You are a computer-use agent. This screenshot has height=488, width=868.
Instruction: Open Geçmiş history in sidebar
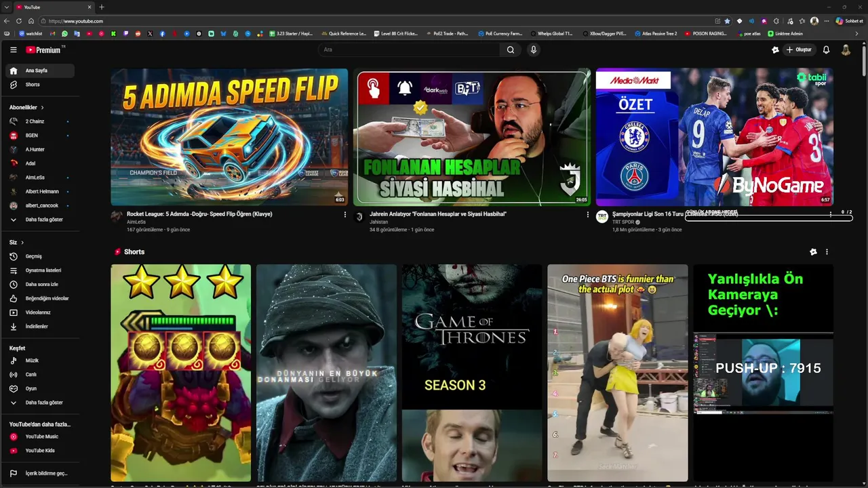pyautogui.click(x=39, y=256)
